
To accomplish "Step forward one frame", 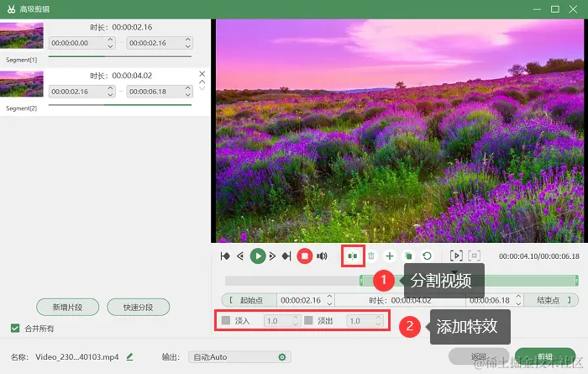I will tap(273, 256).
